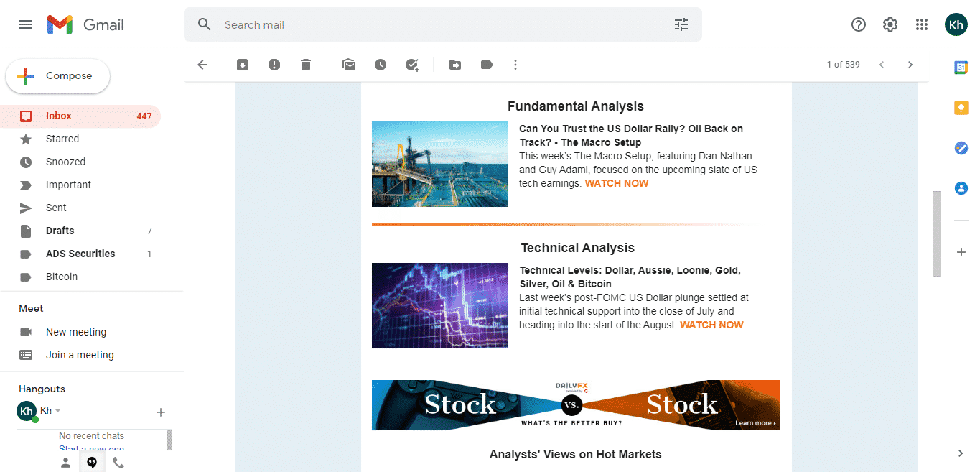Delete this email with trash icon
This screenshot has height=472, width=980.
click(306, 65)
